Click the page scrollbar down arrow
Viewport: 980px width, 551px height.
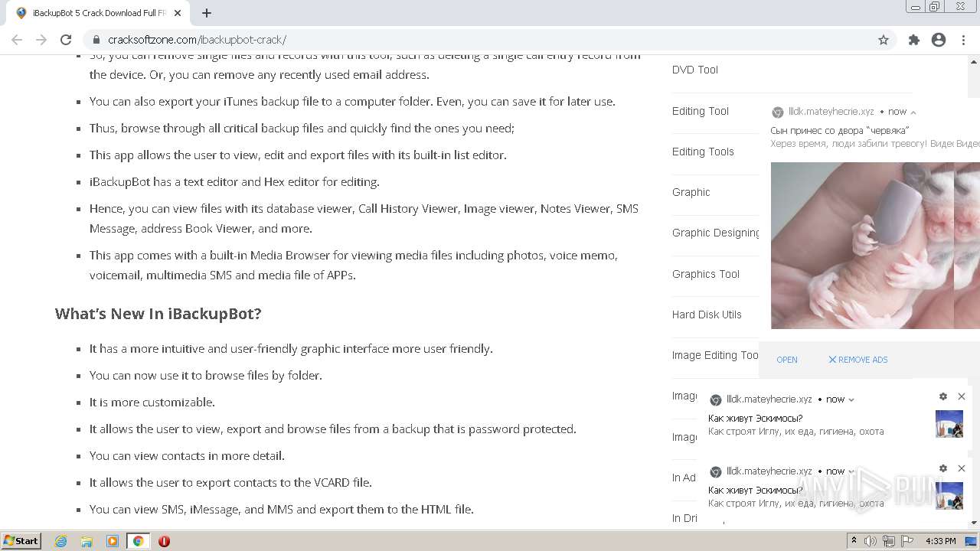[x=974, y=523]
